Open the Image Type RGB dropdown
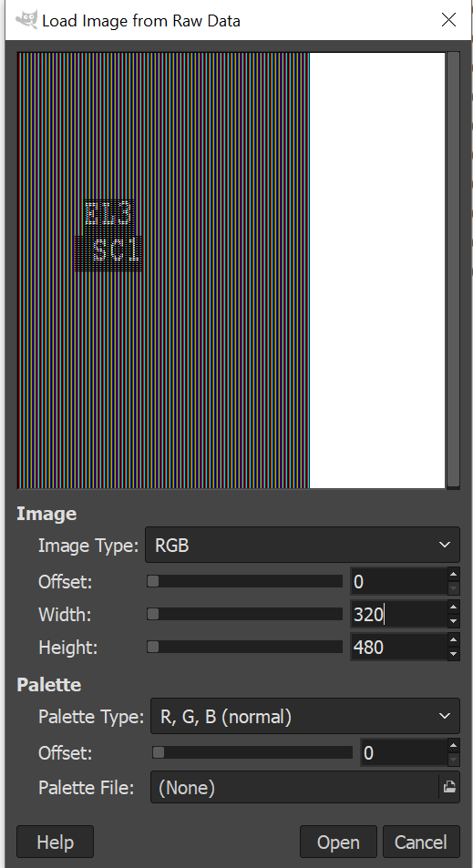473x868 pixels. click(303, 545)
